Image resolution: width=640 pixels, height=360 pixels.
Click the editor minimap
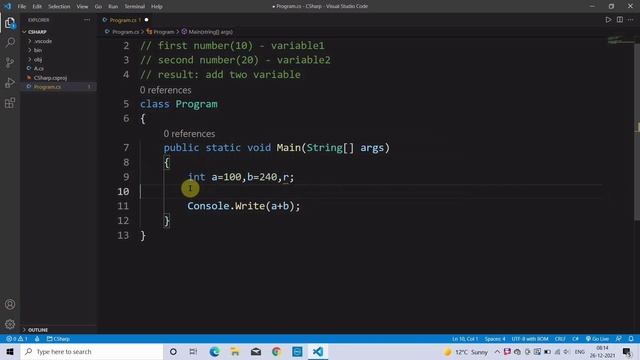pos(620,41)
